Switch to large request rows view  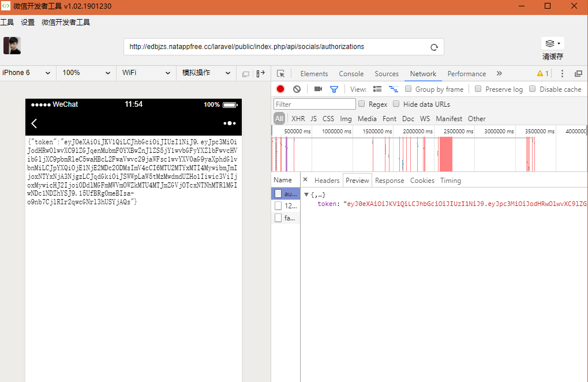pyautogui.click(x=377, y=89)
